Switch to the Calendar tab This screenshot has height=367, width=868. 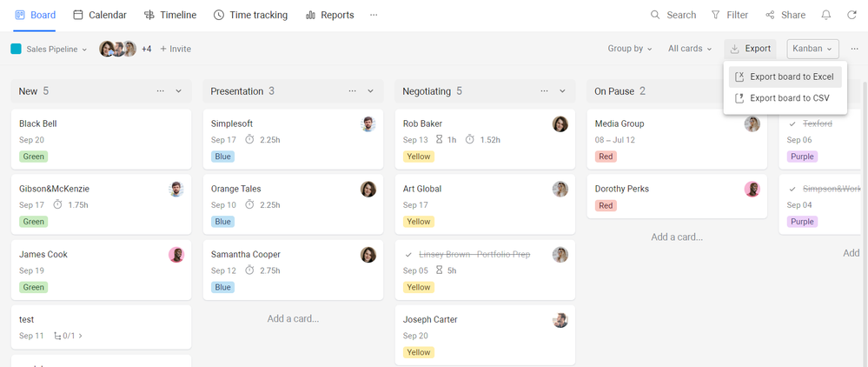(100, 15)
